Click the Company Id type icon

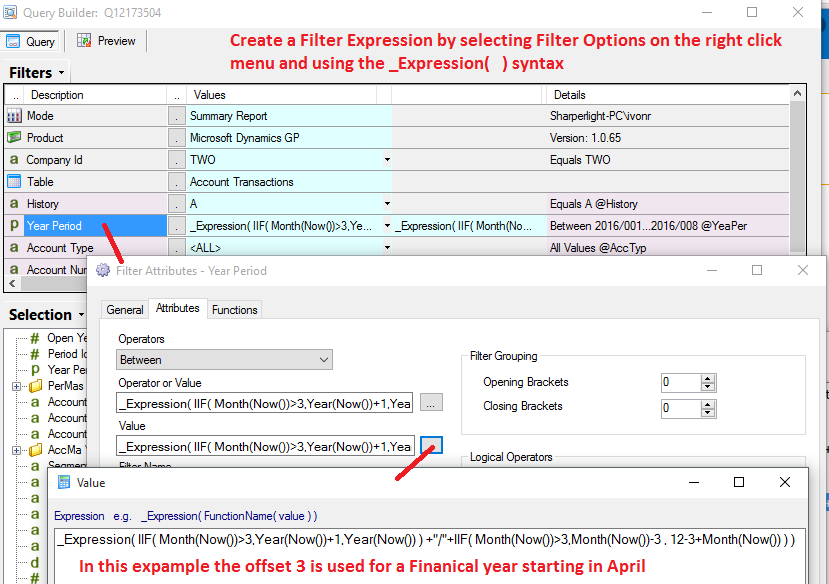click(14, 160)
